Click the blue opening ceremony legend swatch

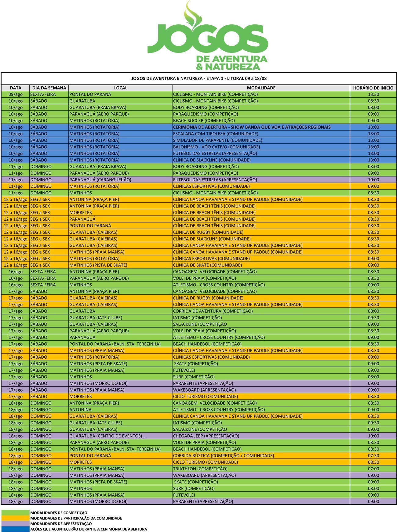tap(15, 529)
